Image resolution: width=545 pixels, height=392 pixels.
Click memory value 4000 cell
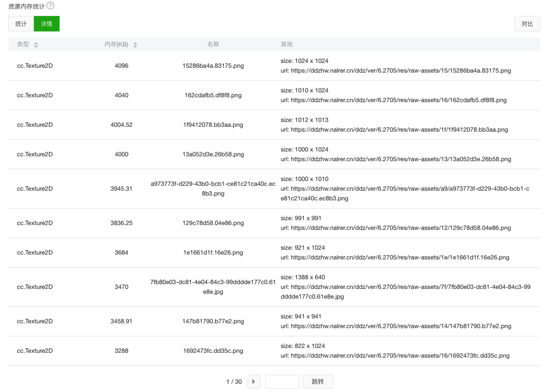(121, 154)
